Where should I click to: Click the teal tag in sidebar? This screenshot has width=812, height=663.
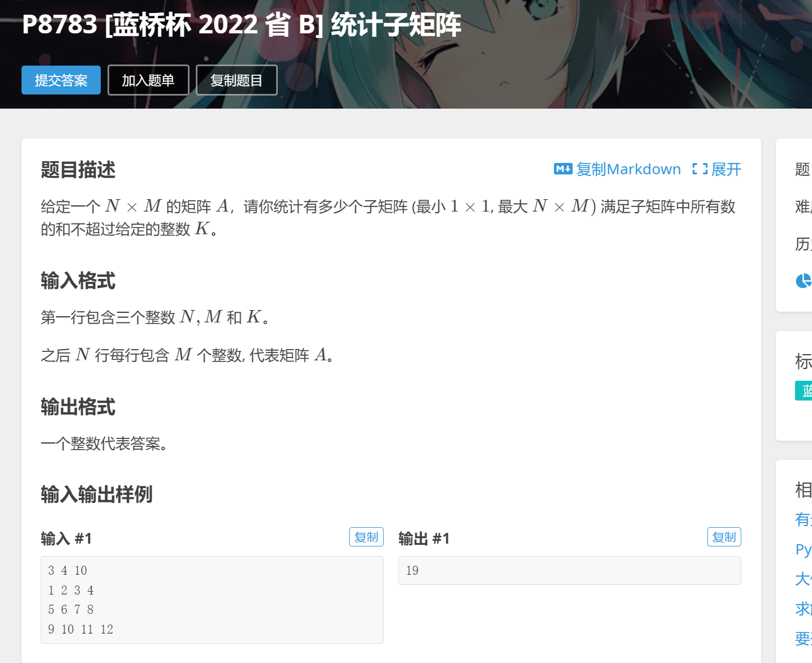click(804, 390)
